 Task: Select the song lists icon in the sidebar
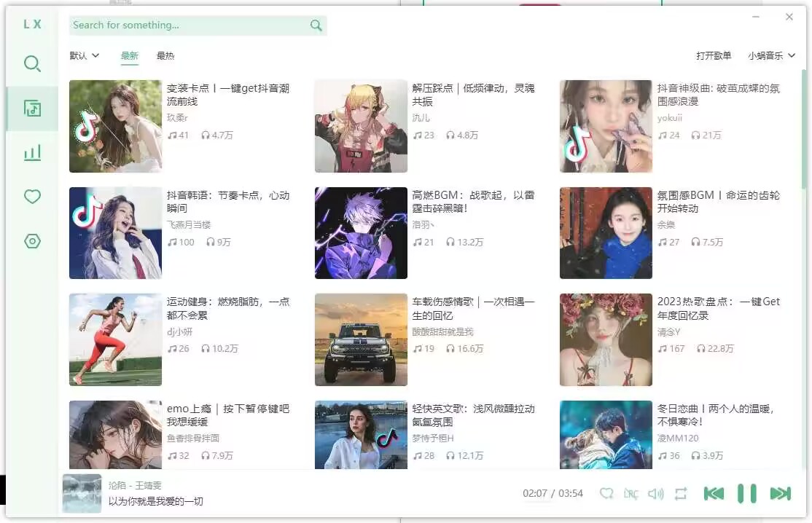(x=32, y=108)
